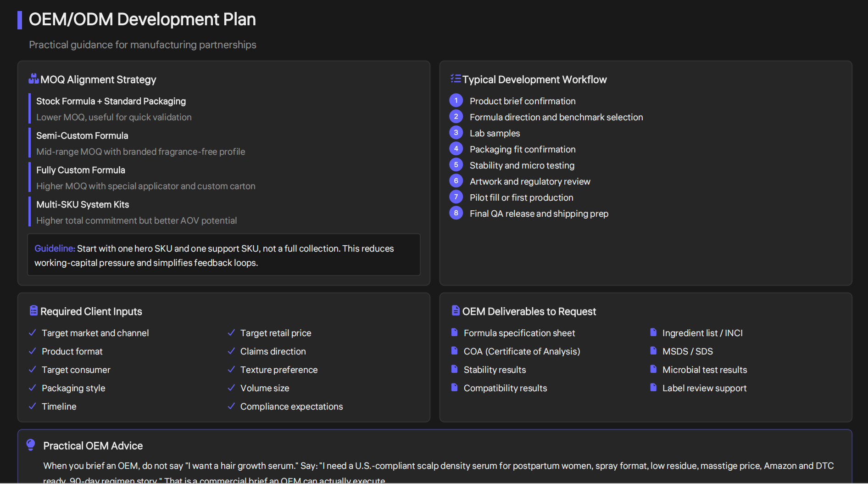The image size is (868, 484).
Task: Toggle the checkmark next to Compliance expectations
Action: tap(231, 405)
